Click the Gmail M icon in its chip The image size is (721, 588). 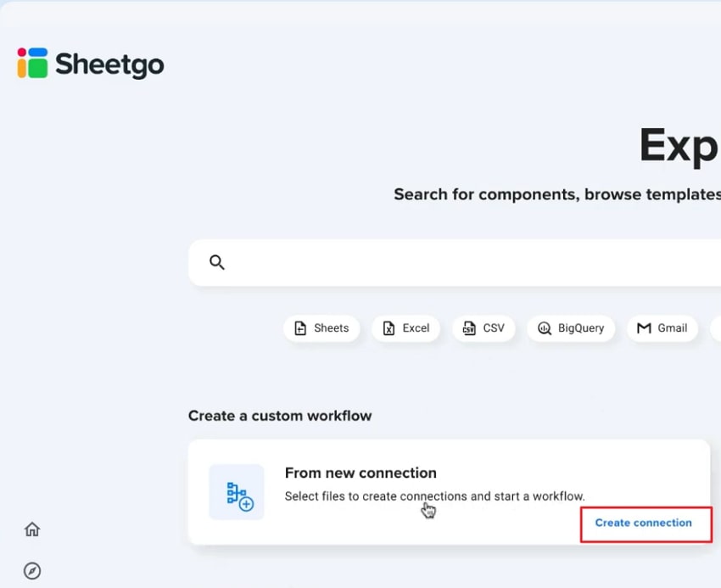pos(641,328)
